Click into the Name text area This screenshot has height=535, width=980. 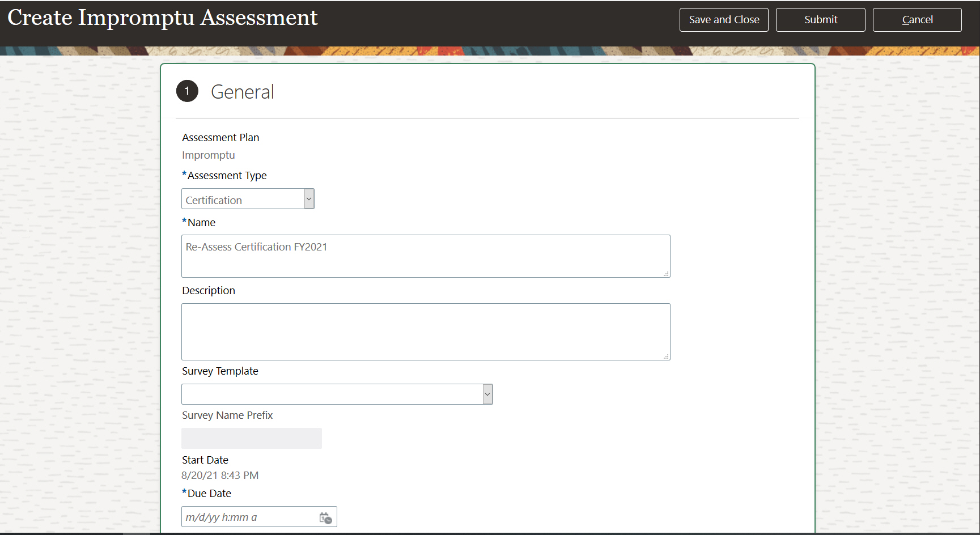[425, 256]
